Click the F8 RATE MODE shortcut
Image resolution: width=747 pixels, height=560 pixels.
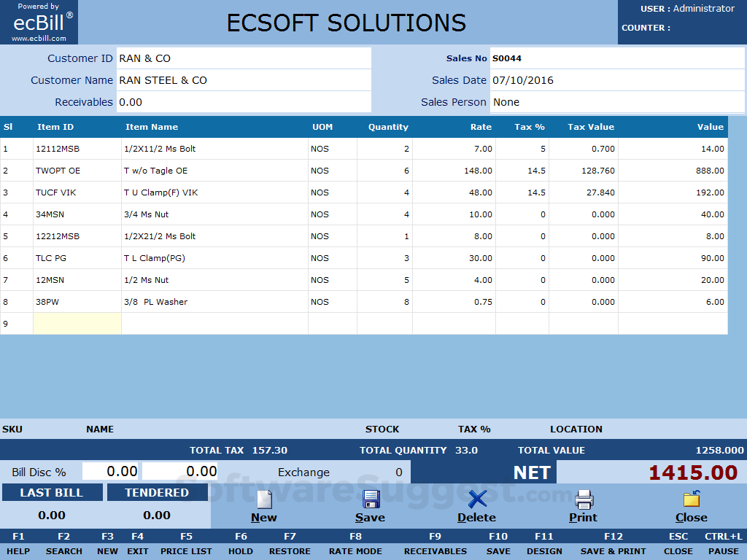click(x=355, y=544)
